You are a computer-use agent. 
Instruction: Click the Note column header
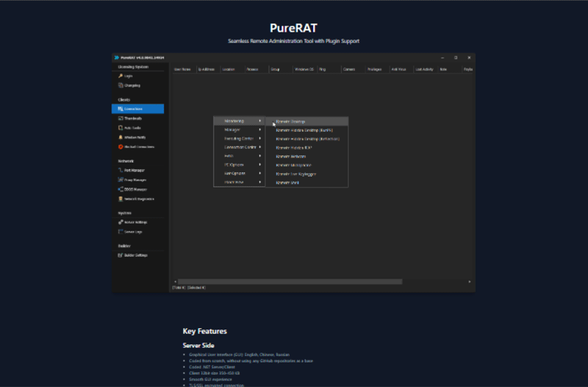click(450, 69)
